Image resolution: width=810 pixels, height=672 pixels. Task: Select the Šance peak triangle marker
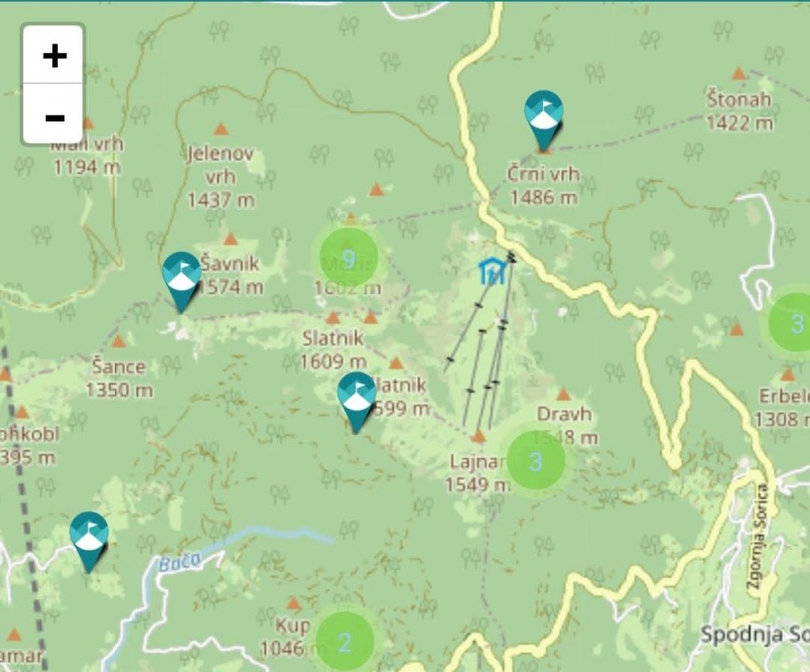pyautogui.click(x=119, y=342)
